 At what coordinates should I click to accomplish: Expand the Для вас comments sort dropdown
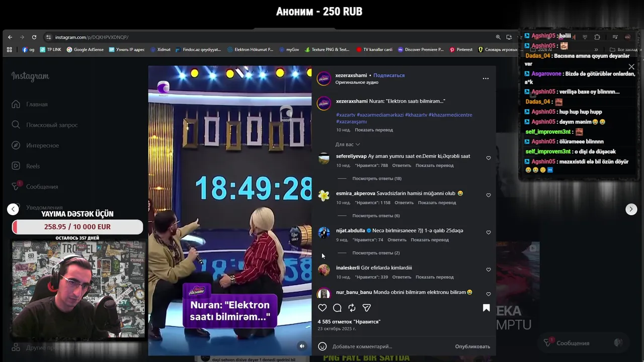click(348, 144)
